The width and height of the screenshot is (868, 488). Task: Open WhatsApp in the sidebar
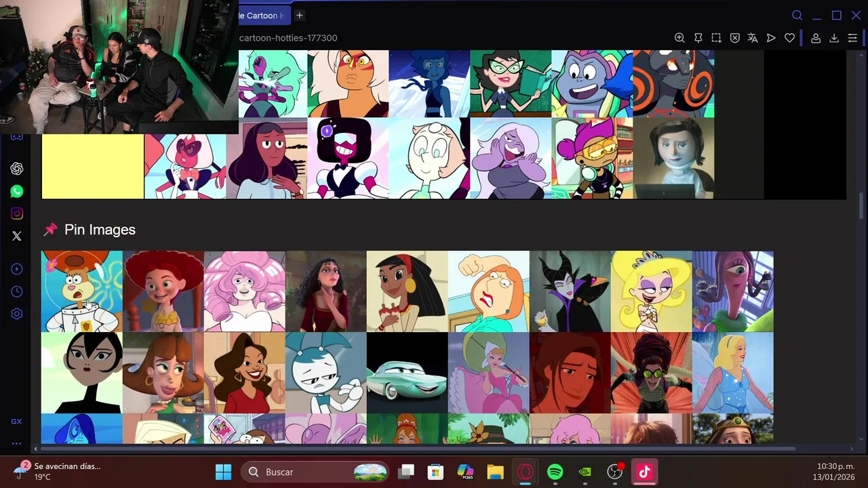pyautogui.click(x=17, y=191)
